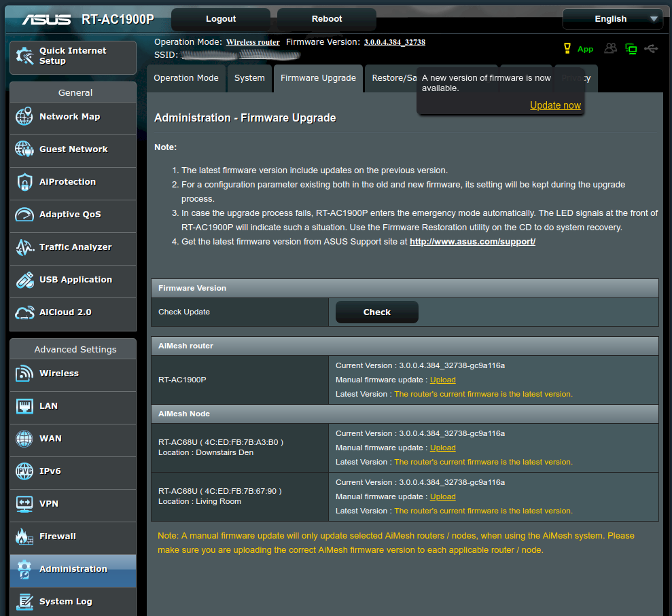
Task: Click the AiProtection shield icon
Action: coord(24,181)
